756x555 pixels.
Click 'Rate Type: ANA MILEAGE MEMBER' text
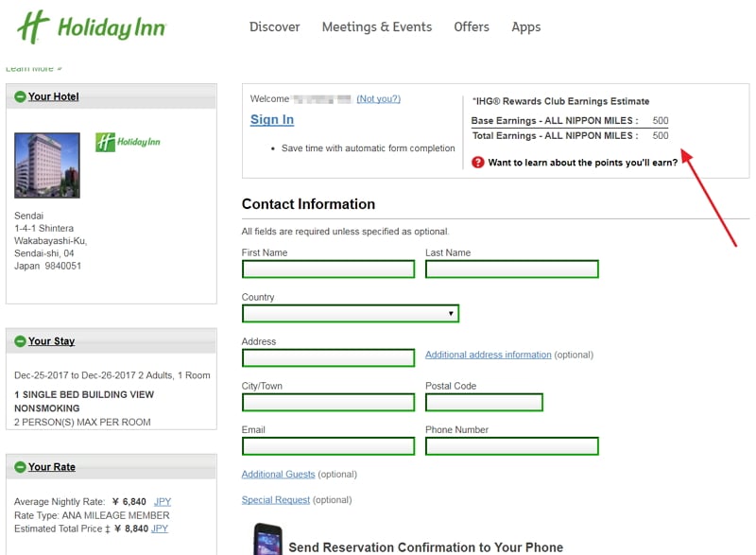[92, 515]
